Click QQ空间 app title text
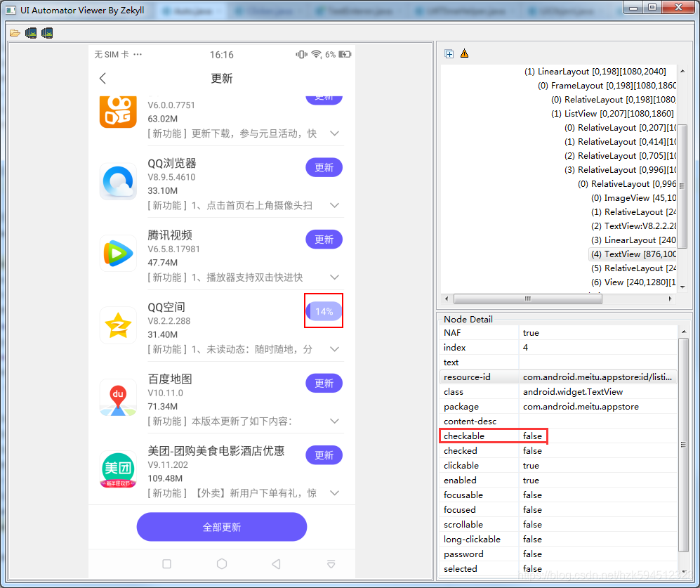This screenshot has width=700, height=588. click(166, 308)
